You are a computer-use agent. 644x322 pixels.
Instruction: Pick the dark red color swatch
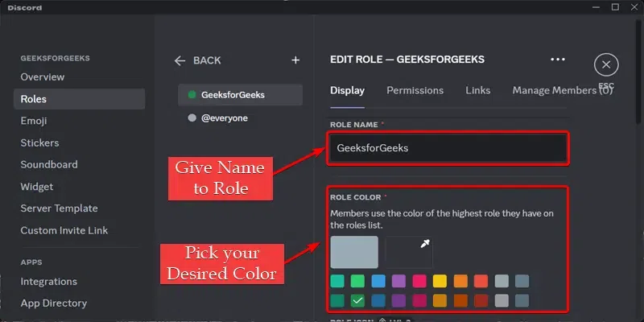[x=481, y=300]
